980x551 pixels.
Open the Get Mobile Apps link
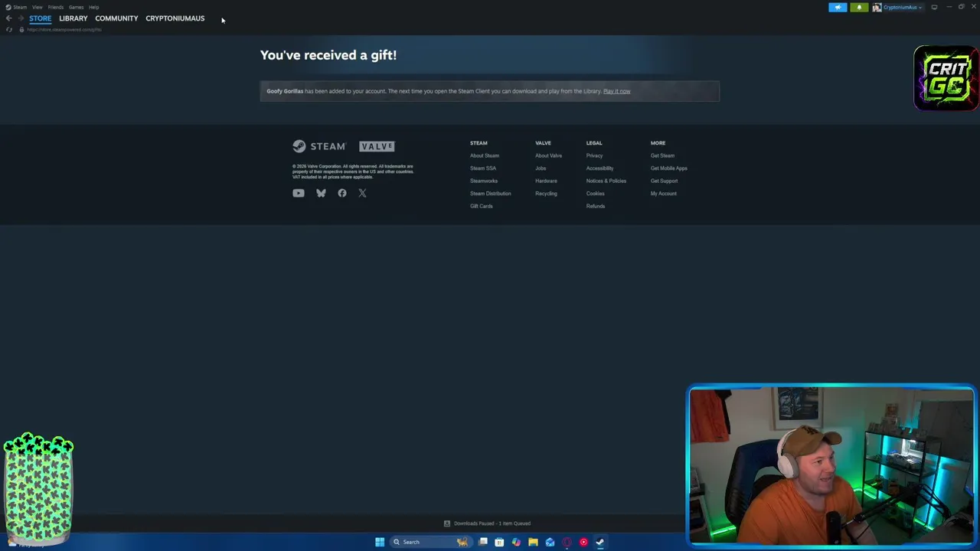pos(669,168)
